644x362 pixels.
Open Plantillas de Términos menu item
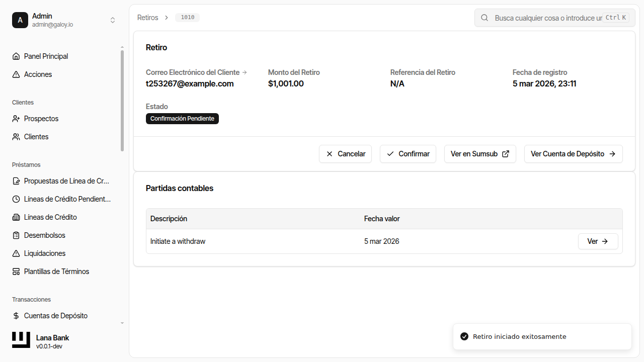(x=56, y=271)
